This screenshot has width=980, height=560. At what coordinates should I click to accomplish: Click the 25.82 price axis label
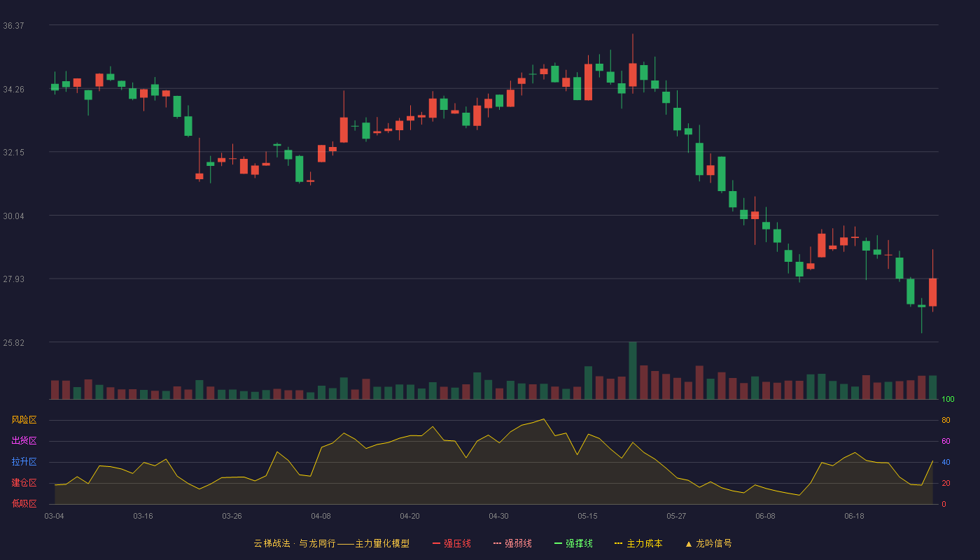(x=13, y=342)
